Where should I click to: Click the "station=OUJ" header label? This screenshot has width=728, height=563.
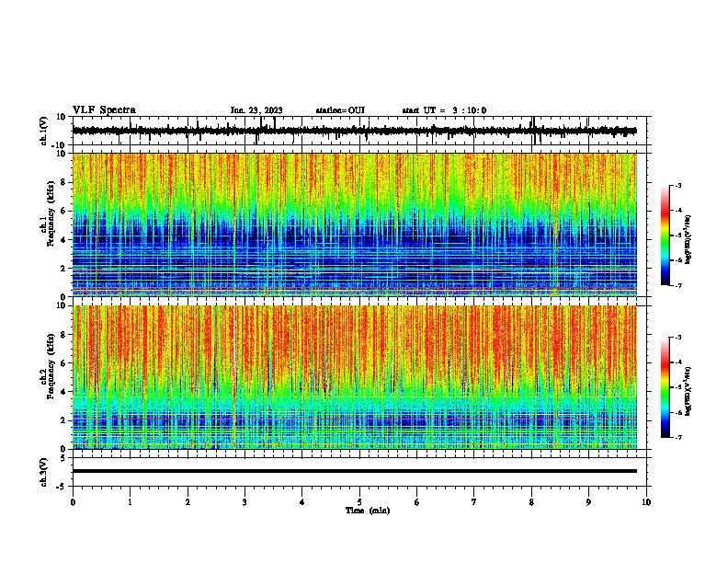click(340, 110)
